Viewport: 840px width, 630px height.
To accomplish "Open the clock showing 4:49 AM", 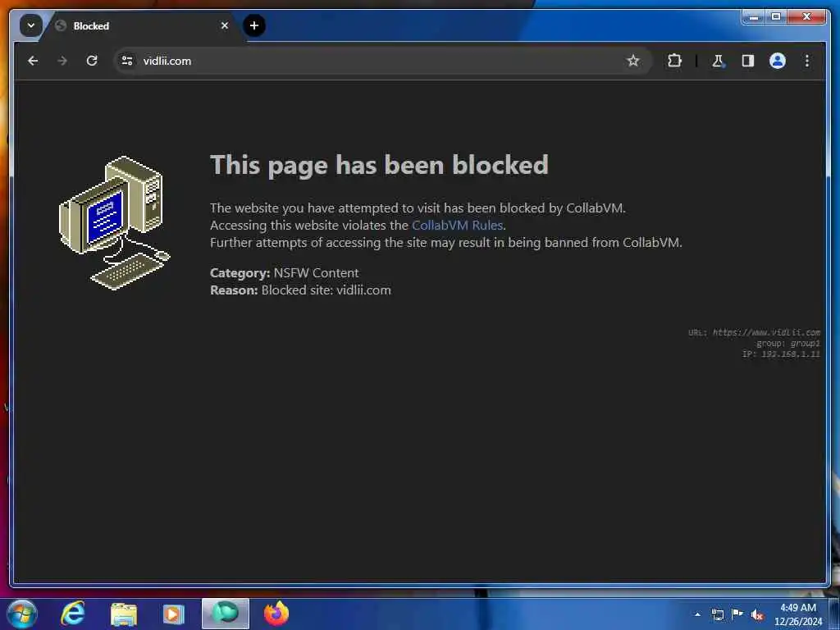I will click(798, 614).
